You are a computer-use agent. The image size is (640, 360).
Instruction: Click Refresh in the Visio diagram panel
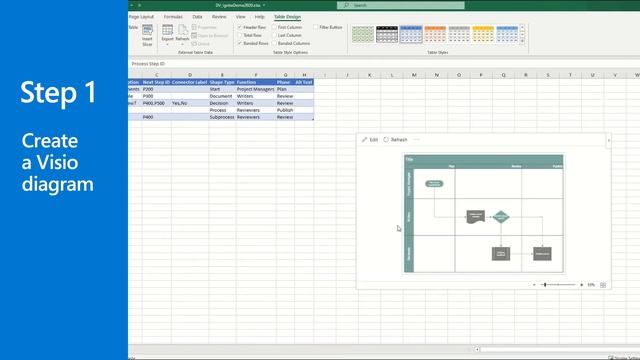(395, 140)
